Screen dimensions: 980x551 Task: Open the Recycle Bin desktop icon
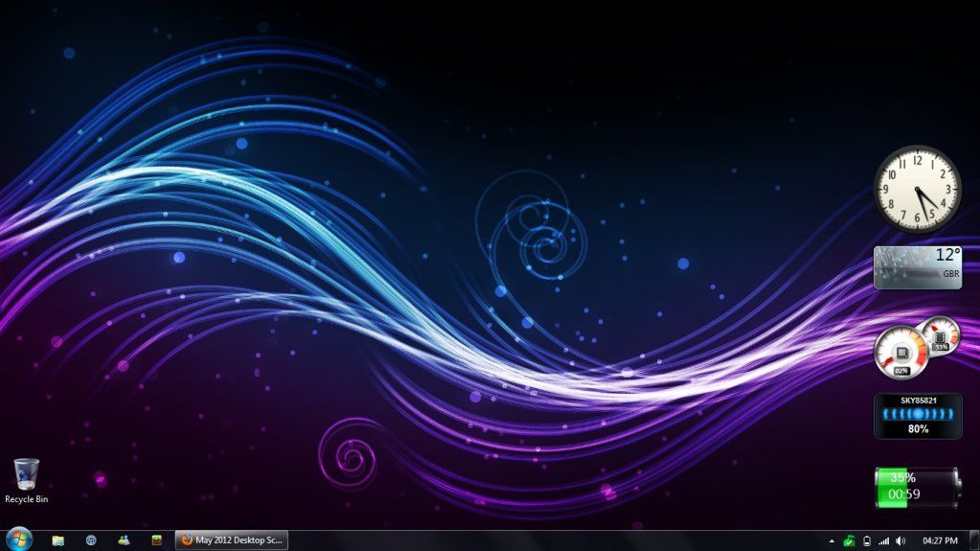(26, 480)
